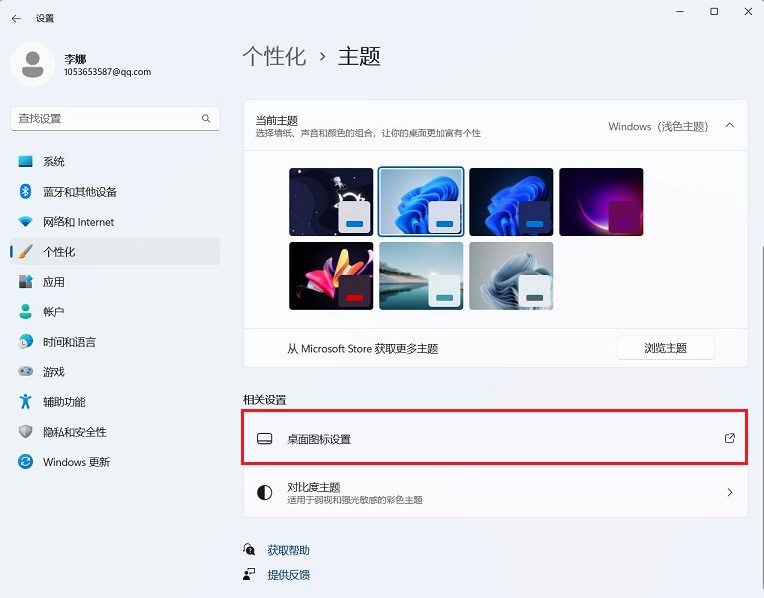Click the user avatar picture
This screenshot has height=598, width=764.
click(x=33, y=64)
